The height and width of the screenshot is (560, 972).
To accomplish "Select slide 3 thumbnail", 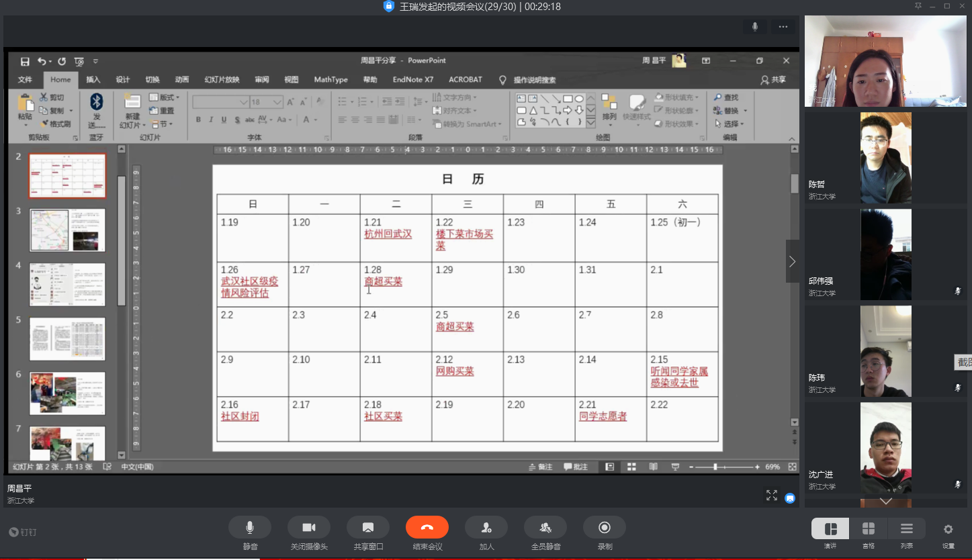I will pos(67,230).
